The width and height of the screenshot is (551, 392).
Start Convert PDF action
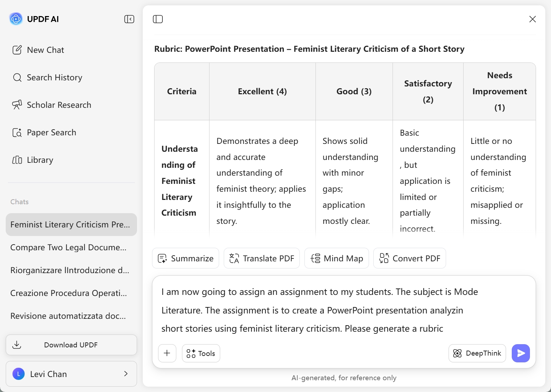(409, 258)
